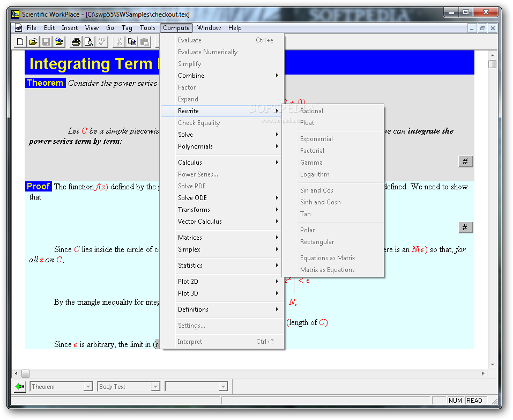Screen dimensions: 513x420
Task: Open the View menu
Action: pyautogui.click(x=92, y=28)
